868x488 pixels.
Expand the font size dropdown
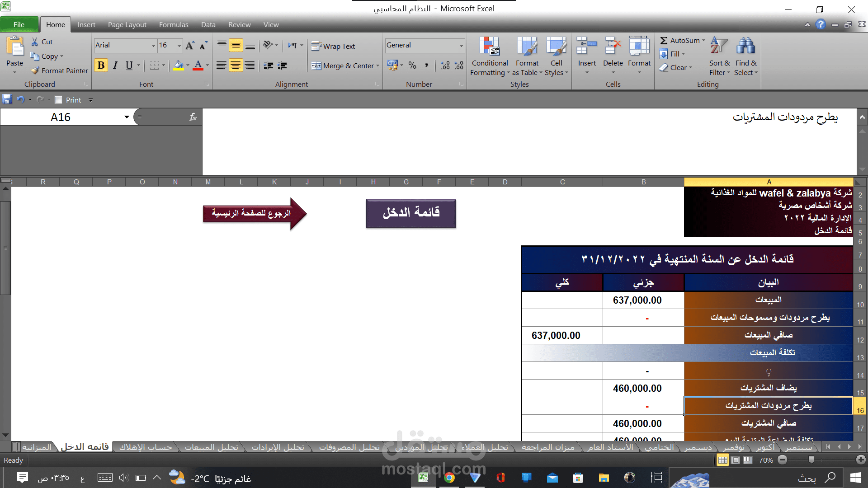[x=179, y=45]
